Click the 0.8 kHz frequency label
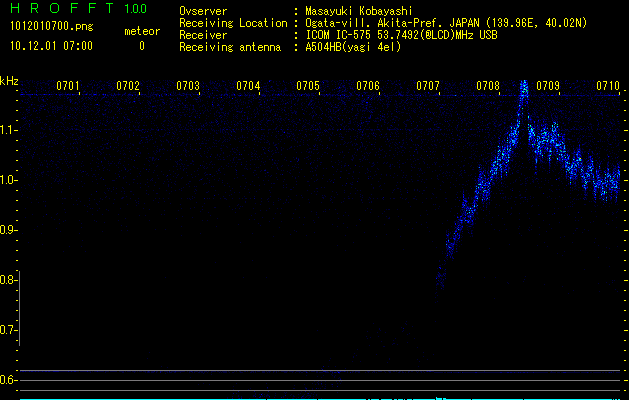 (x=8, y=280)
